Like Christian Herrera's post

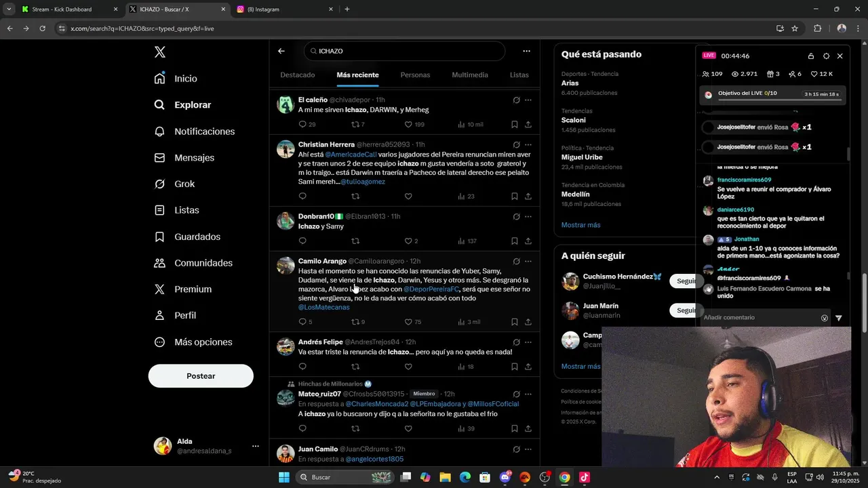(408, 197)
